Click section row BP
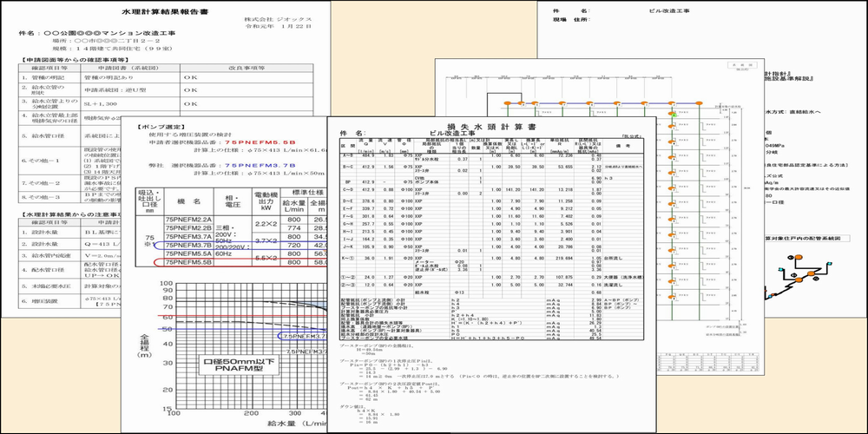This screenshot has width=868, height=434. 492,181
